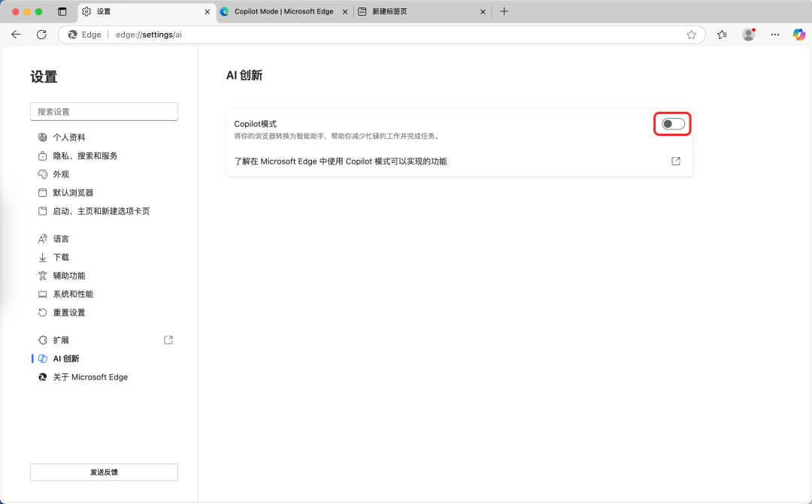Click external link icon in Copilot card
The height and width of the screenshot is (504, 812).
point(676,161)
